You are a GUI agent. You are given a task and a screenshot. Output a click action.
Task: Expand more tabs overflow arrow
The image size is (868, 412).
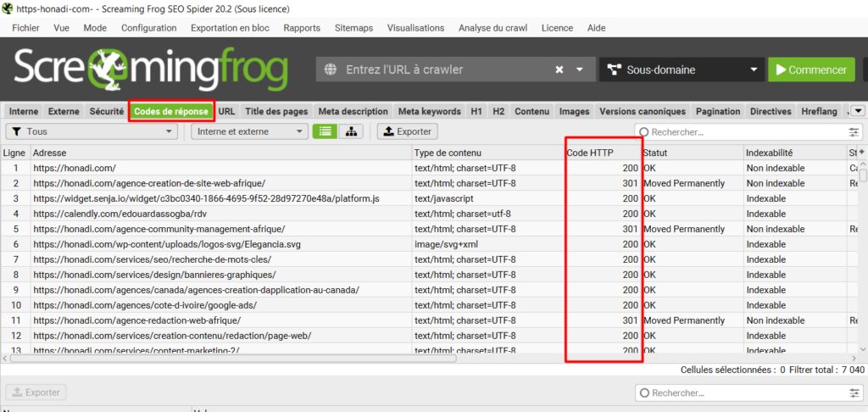pos(858,111)
